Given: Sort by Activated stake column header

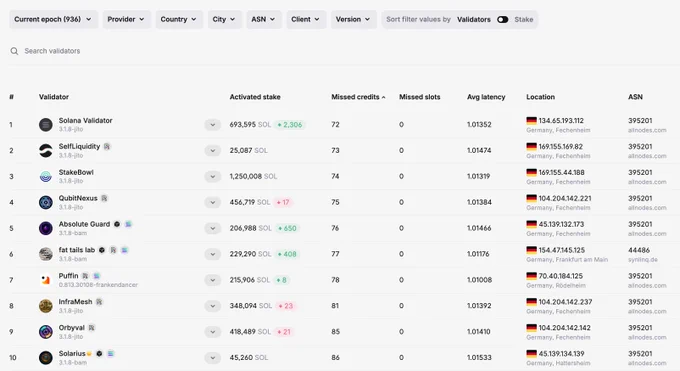Looking at the screenshot, I should [x=255, y=97].
